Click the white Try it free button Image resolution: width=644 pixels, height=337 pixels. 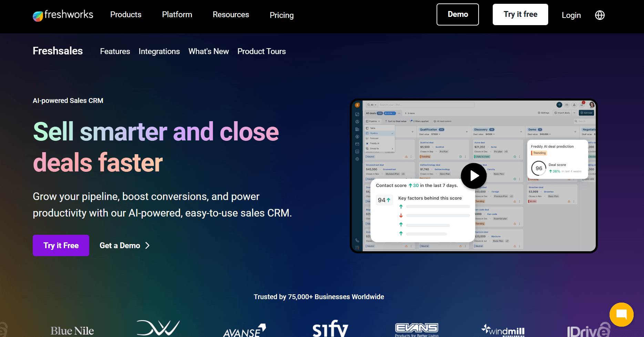point(520,14)
